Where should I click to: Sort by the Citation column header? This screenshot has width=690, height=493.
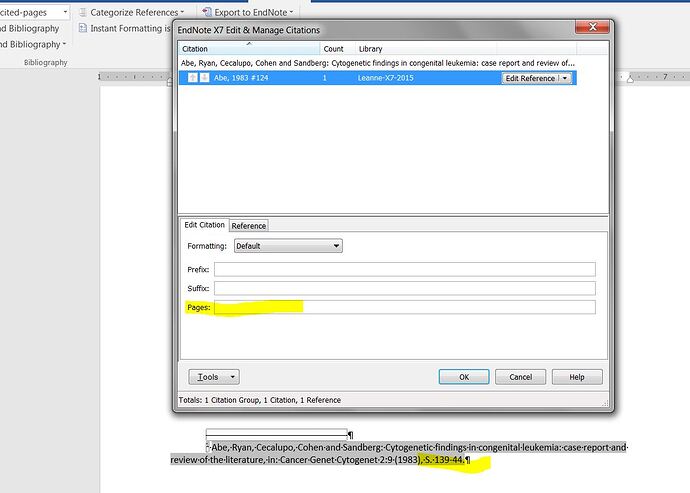tap(249, 48)
